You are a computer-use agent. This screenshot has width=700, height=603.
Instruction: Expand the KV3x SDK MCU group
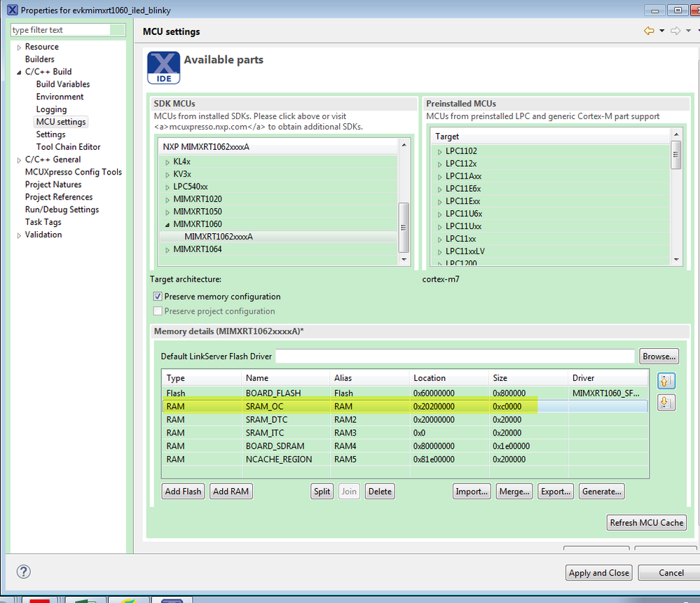(167, 174)
